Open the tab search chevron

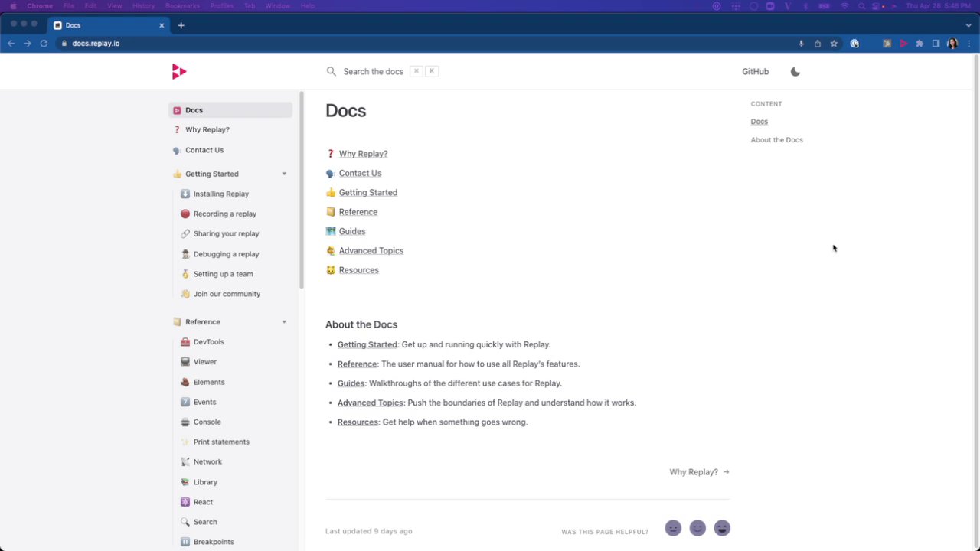tap(969, 25)
